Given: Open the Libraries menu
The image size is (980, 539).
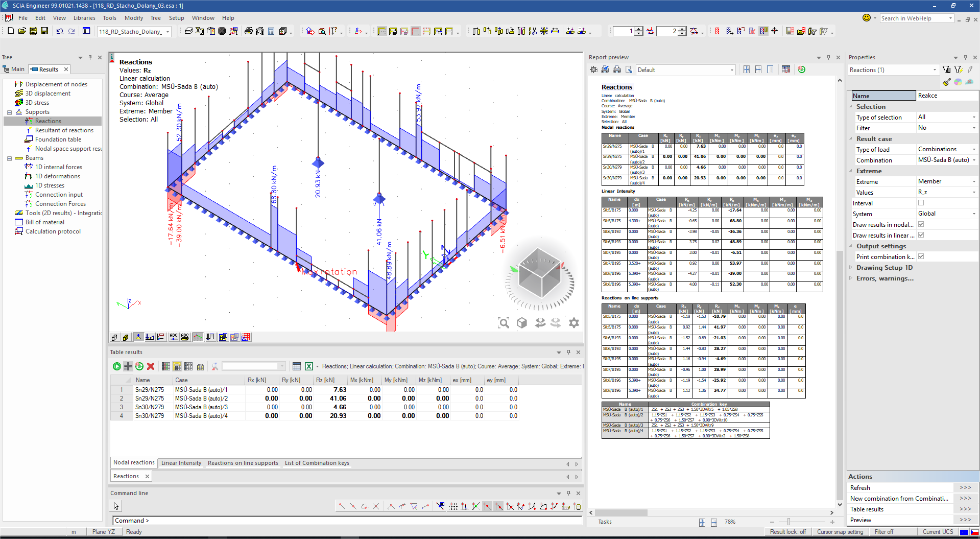Looking at the screenshot, I should [x=84, y=18].
